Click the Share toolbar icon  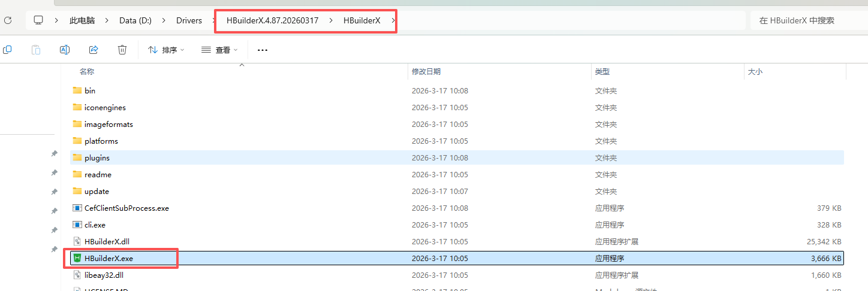(94, 50)
